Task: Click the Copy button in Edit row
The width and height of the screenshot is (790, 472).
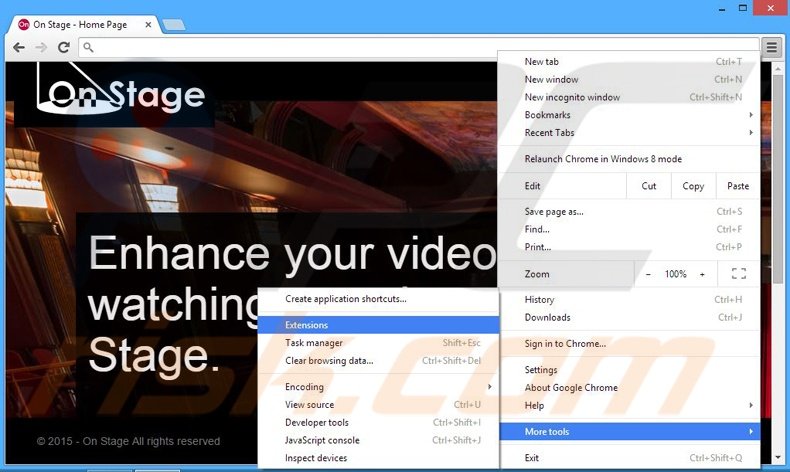Action: pos(693,186)
